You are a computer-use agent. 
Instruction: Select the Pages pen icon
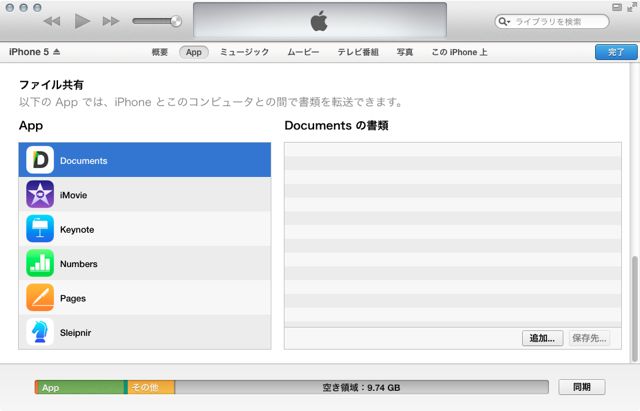(40, 298)
